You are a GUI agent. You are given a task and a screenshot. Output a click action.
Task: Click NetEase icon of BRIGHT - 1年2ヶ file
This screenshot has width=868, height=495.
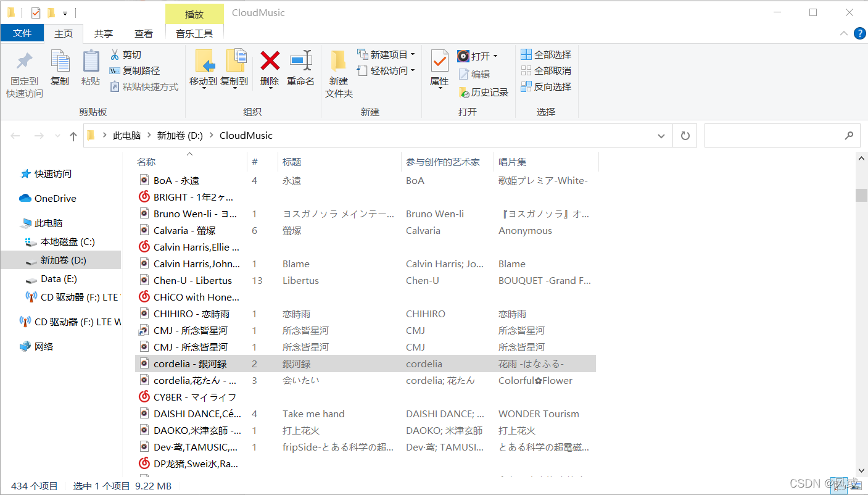coord(144,197)
